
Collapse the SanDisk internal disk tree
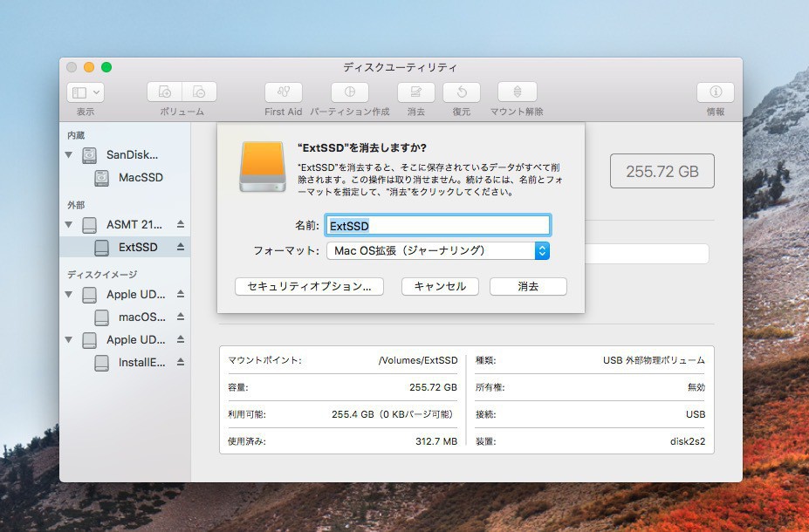tap(69, 155)
